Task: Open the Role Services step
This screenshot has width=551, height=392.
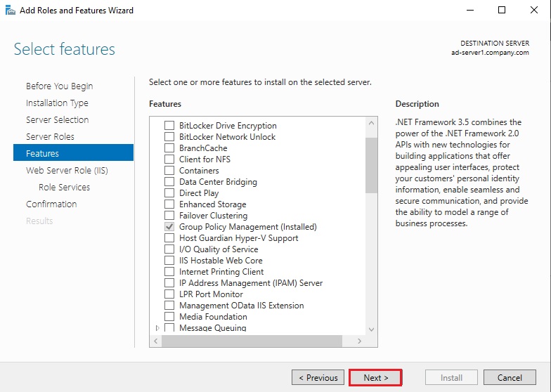Action: [x=64, y=187]
